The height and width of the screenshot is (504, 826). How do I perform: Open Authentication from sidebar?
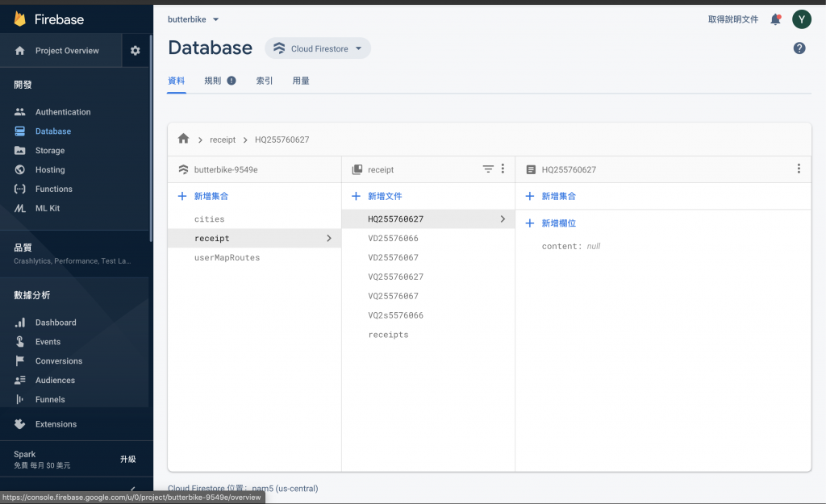click(63, 111)
